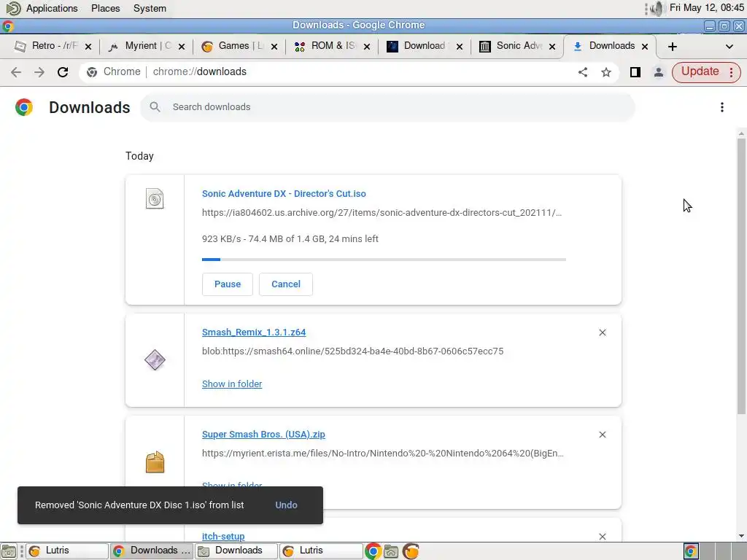The height and width of the screenshot is (560, 747).
Task: Remove Smash_Remix_1.3.1.z64 from the list
Action: pyautogui.click(x=602, y=332)
